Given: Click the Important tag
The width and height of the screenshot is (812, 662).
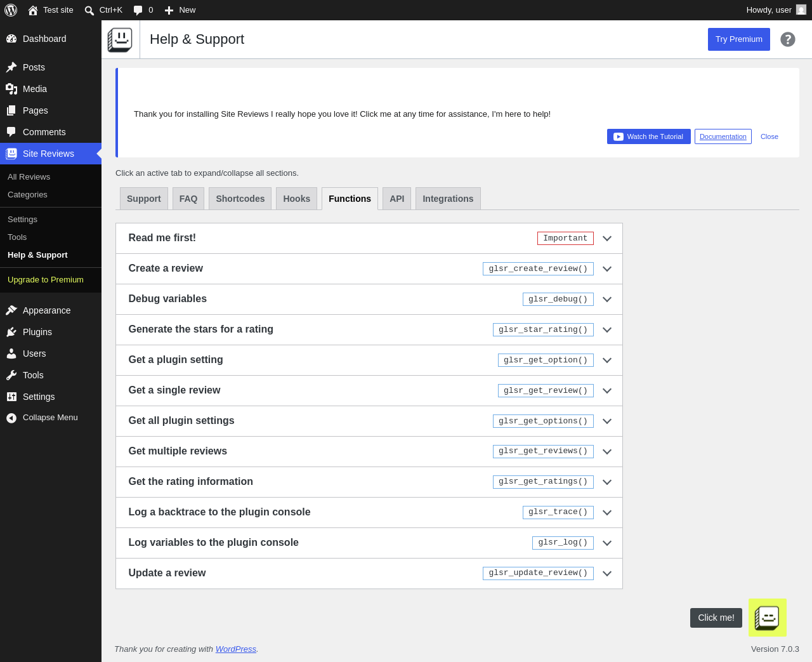Looking at the screenshot, I should pyautogui.click(x=565, y=238).
